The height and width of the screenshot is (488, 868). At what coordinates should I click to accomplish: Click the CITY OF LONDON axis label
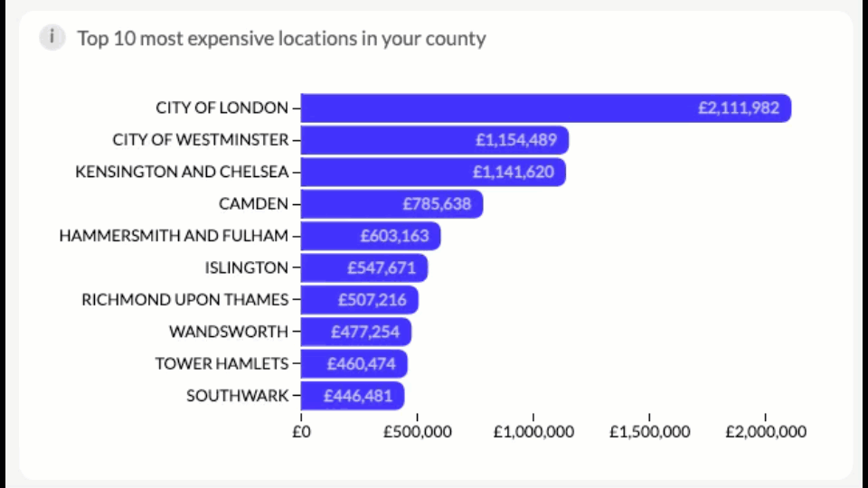click(222, 108)
